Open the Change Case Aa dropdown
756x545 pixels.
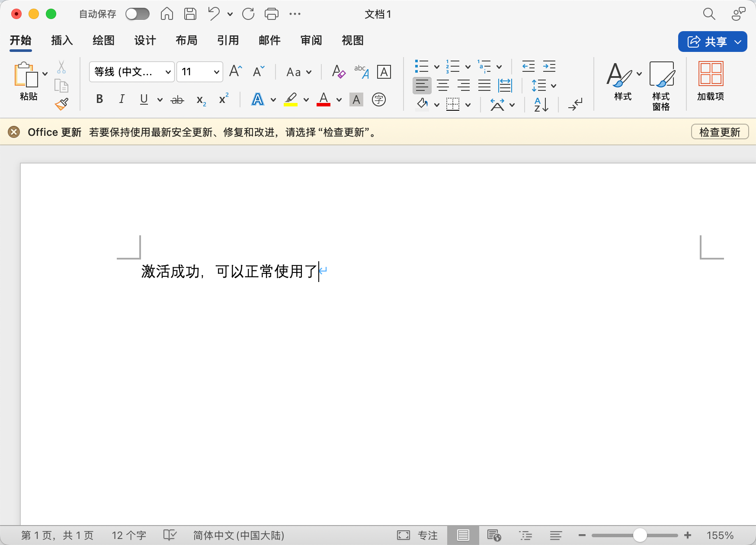tap(299, 72)
